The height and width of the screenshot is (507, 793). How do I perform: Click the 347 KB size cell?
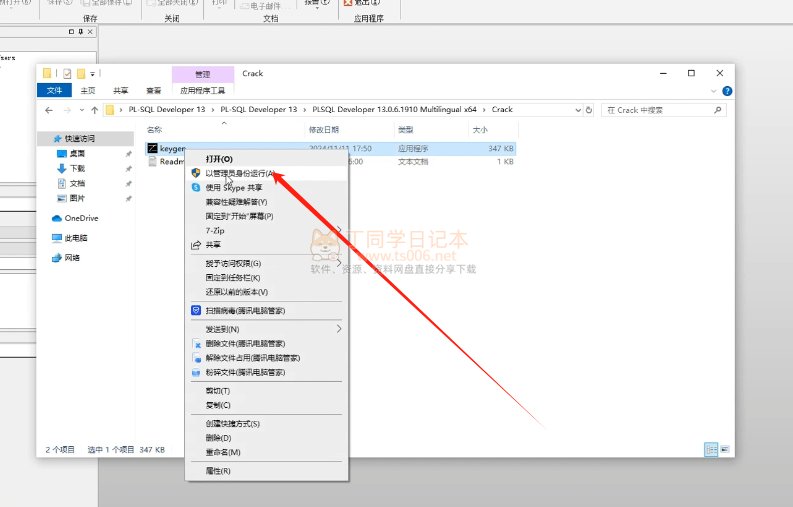click(501, 148)
